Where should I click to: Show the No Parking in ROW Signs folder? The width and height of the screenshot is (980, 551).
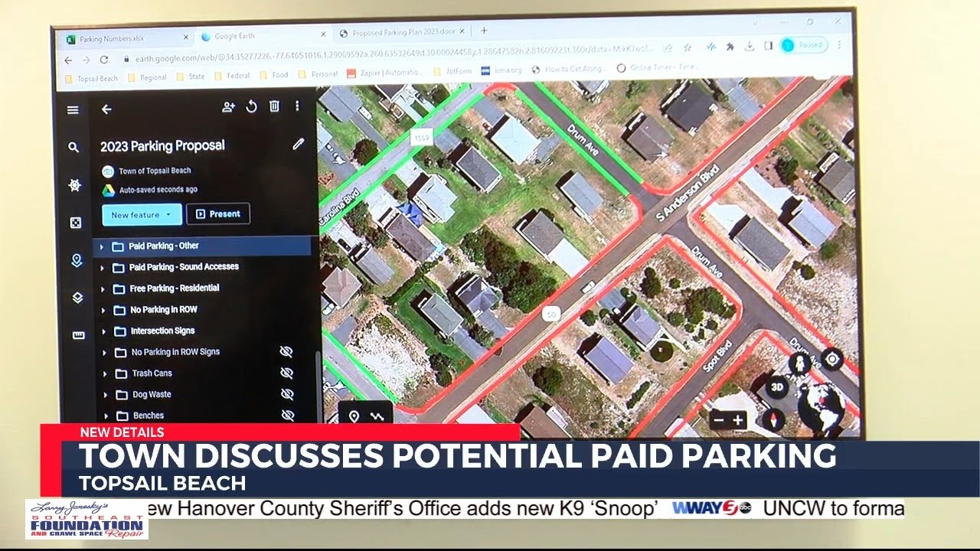coord(286,351)
